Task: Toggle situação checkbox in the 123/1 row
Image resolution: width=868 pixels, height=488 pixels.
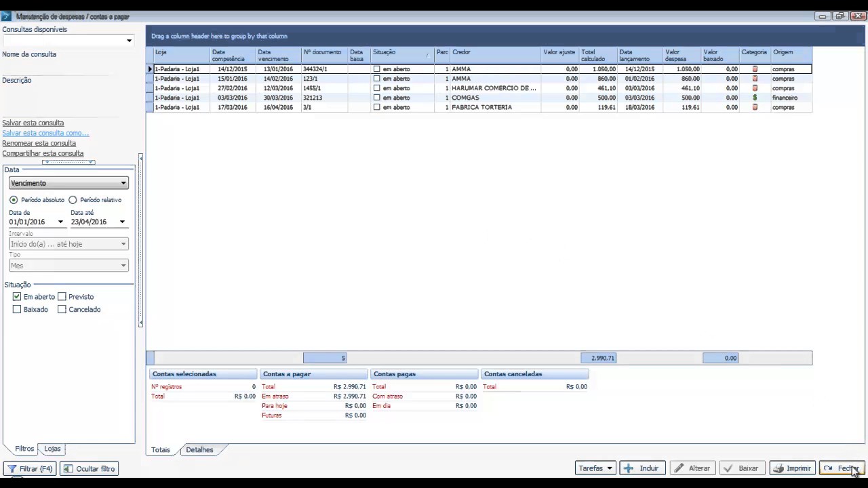Action: [x=377, y=79]
